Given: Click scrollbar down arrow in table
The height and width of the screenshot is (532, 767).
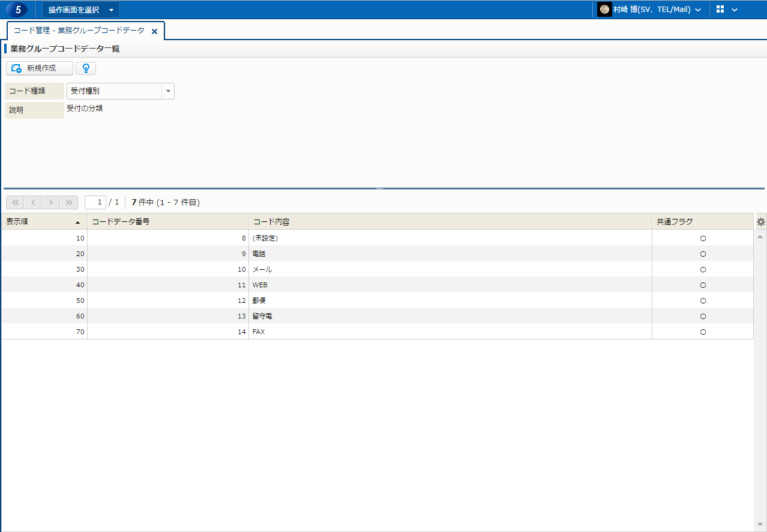Looking at the screenshot, I should (x=760, y=525).
